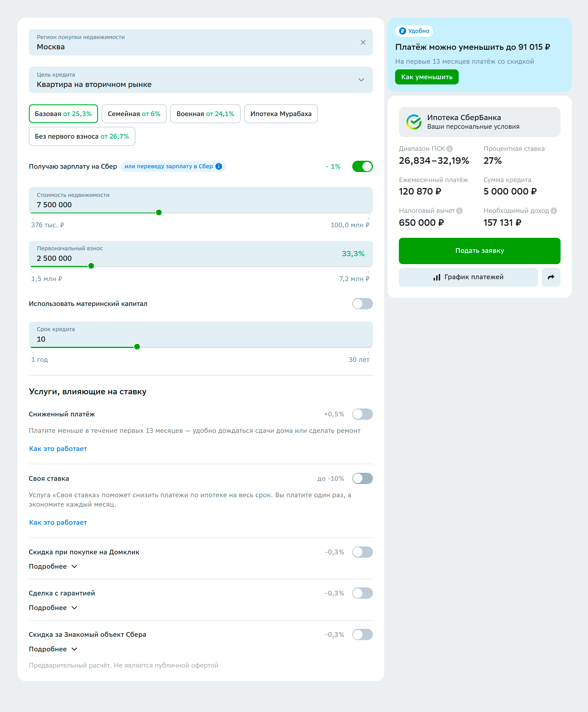This screenshot has height=712, width=588.
Task: Enable the Своя ставка toggle
Action: pos(362,478)
